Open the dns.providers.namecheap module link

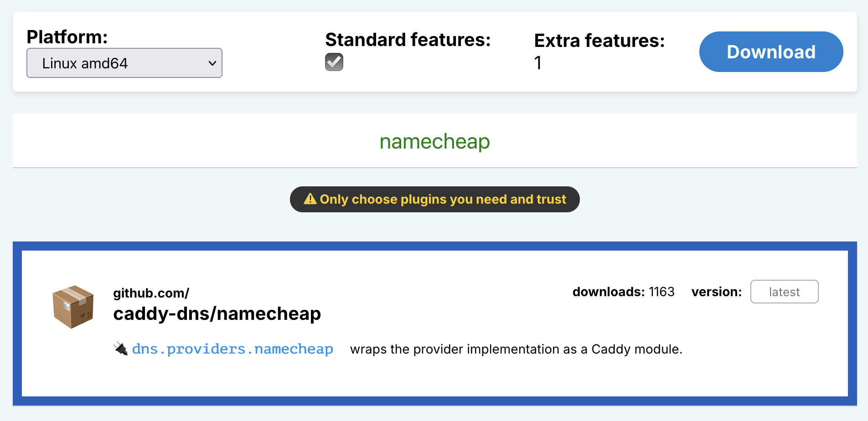232,349
